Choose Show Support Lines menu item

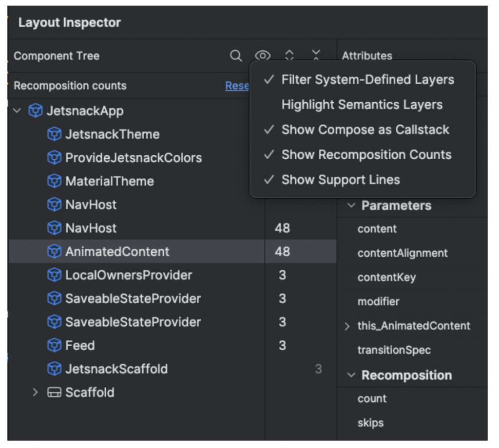340,180
